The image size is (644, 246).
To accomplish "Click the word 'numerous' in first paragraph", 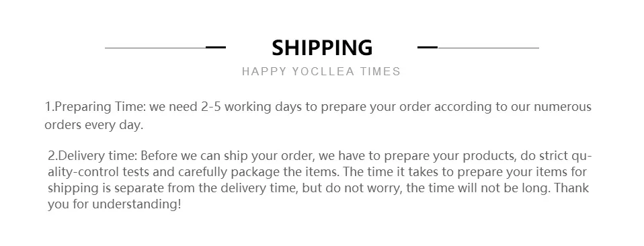I will pos(563,107).
